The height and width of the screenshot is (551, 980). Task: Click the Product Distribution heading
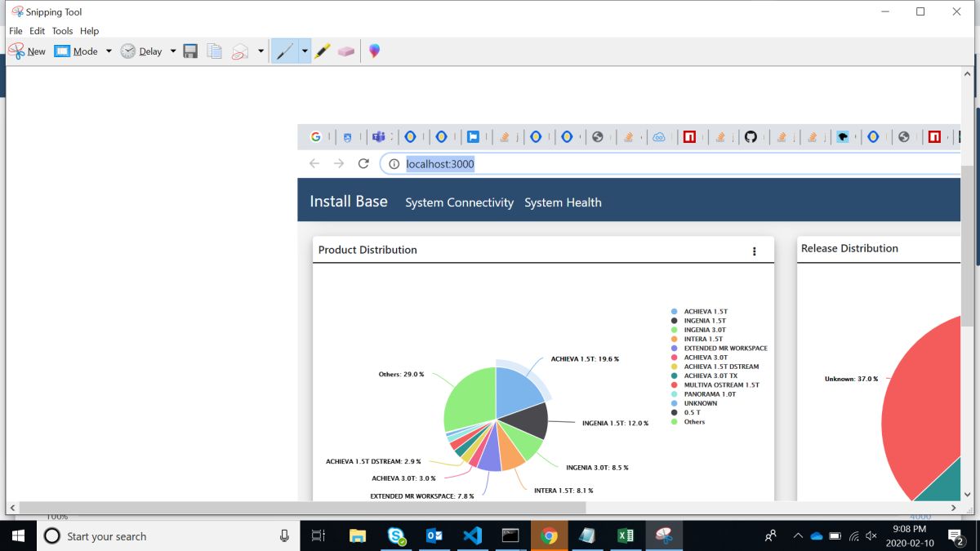(367, 250)
